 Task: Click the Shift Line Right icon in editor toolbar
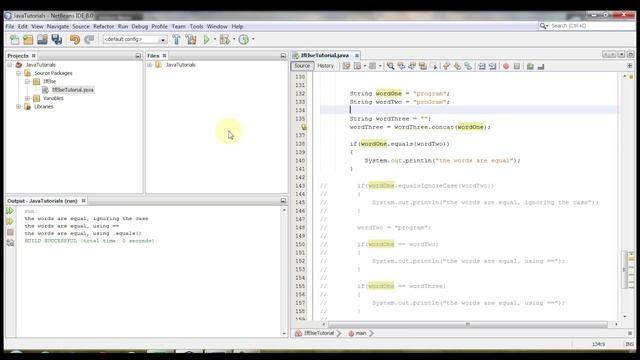click(x=493, y=66)
